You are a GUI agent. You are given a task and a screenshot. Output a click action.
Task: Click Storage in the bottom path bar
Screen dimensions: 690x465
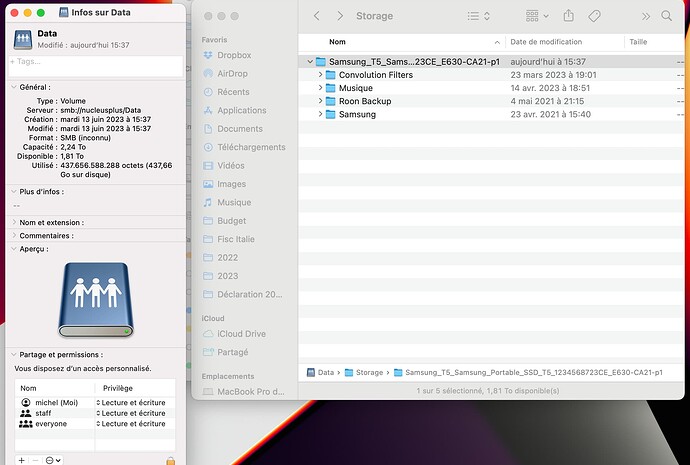pos(370,372)
